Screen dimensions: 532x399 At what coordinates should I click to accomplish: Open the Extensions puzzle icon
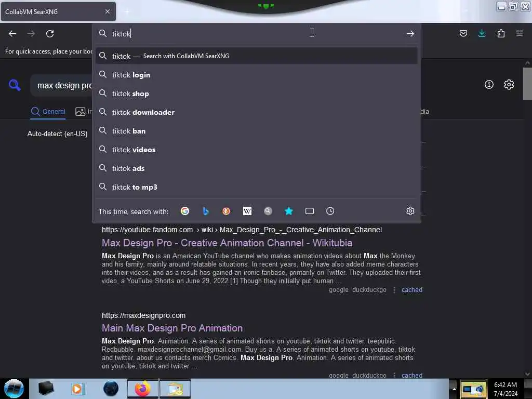tap(501, 33)
